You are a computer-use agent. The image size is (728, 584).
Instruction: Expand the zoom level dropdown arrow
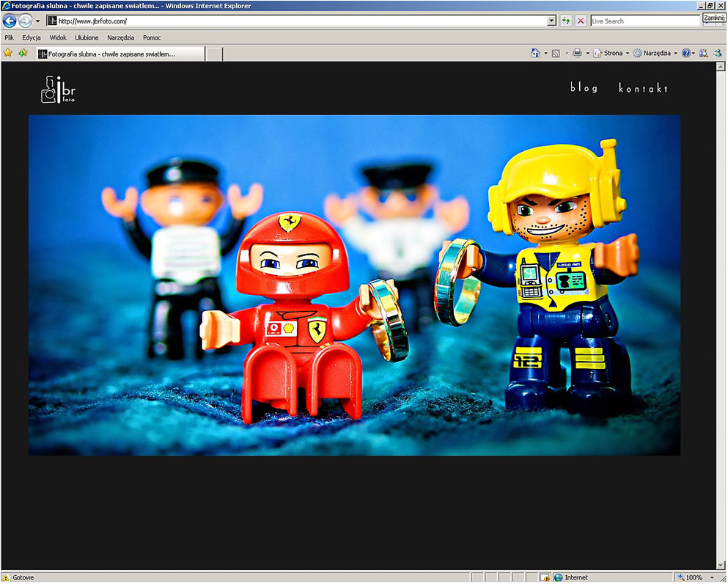click(712, 577)
